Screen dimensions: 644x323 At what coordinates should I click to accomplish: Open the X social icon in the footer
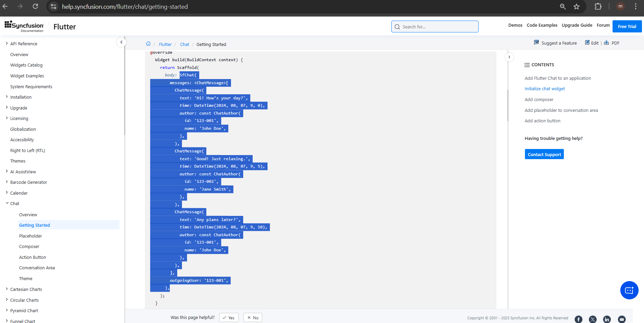(593, 319)
